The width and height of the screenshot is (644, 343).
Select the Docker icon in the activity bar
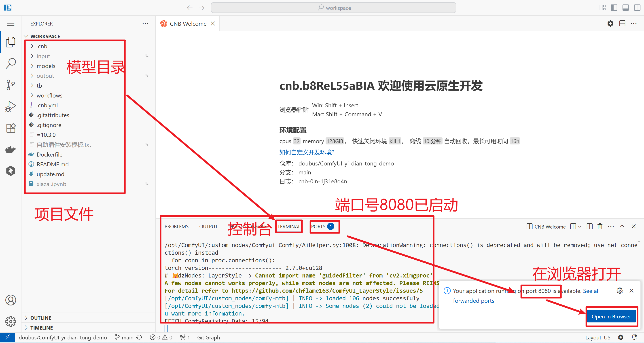[x=11, y=150]
